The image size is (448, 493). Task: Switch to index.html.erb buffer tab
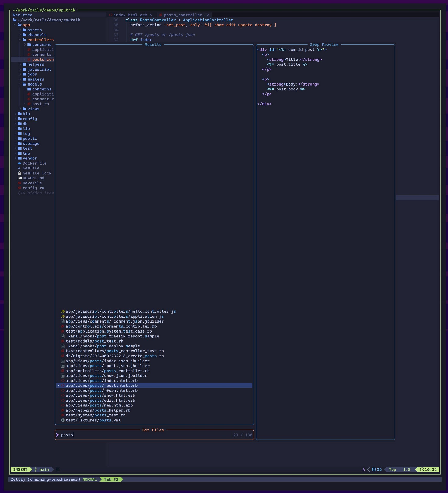point(130,15)
